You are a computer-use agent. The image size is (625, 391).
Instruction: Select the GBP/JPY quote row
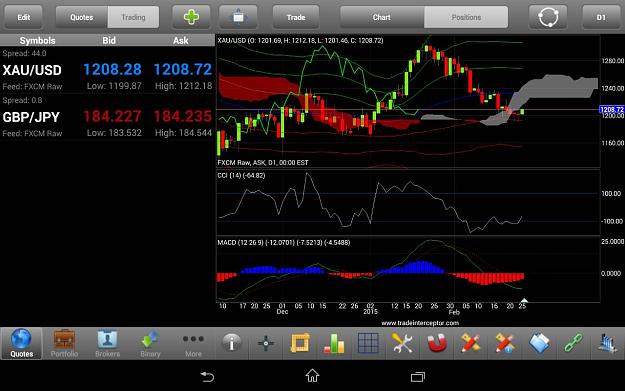(x=107, y=117)
